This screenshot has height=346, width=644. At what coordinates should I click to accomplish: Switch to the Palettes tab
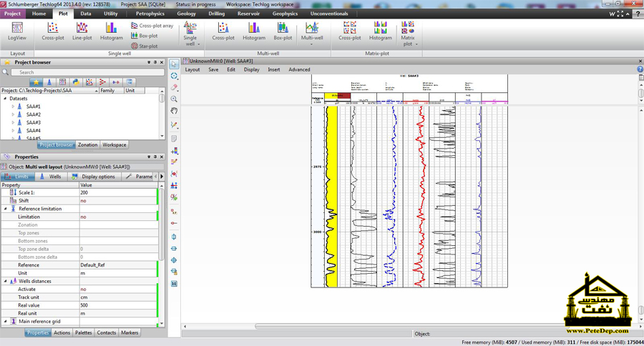84,333
